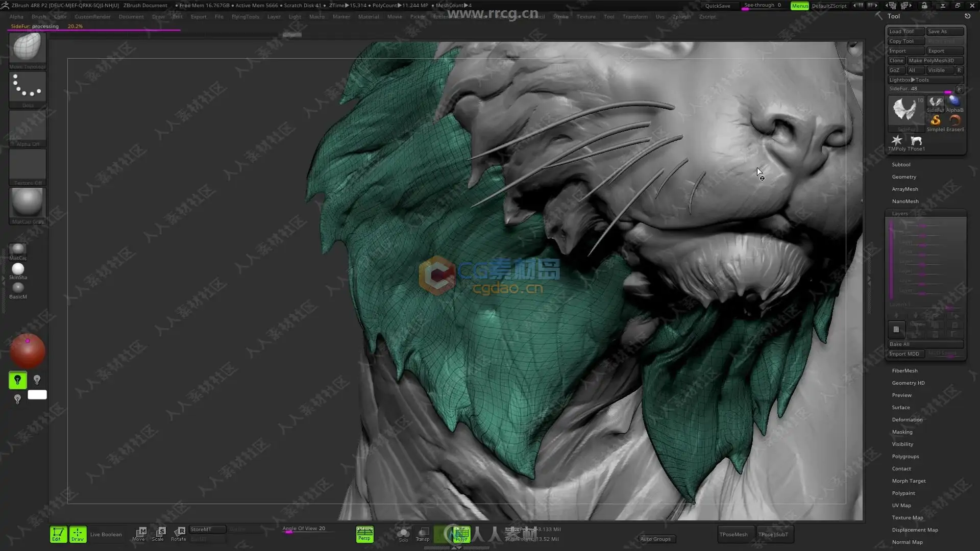This screenshot has width=980, height=551.
Task: Expand the ArrayMesh section
Action: coord(905,189)
